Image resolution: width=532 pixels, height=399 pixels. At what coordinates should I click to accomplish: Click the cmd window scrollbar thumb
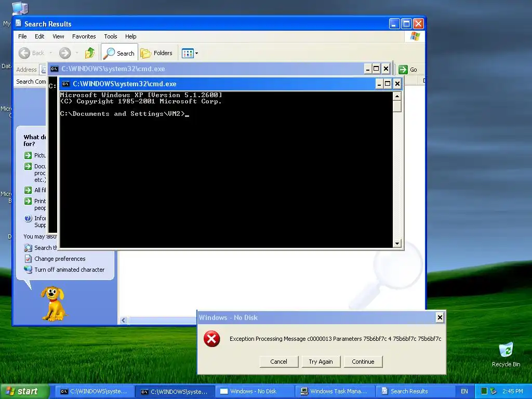point(397,107)
